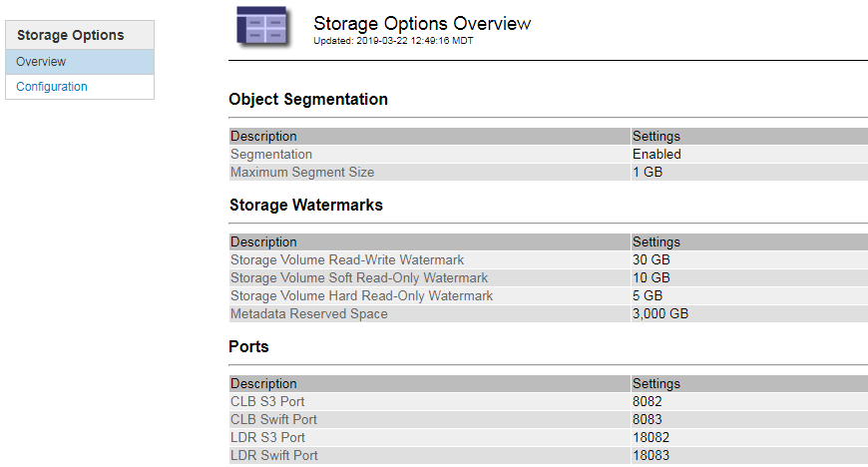
Task: Select Storage Volume Read-Write Watermark row
Action: pos(347,260)
